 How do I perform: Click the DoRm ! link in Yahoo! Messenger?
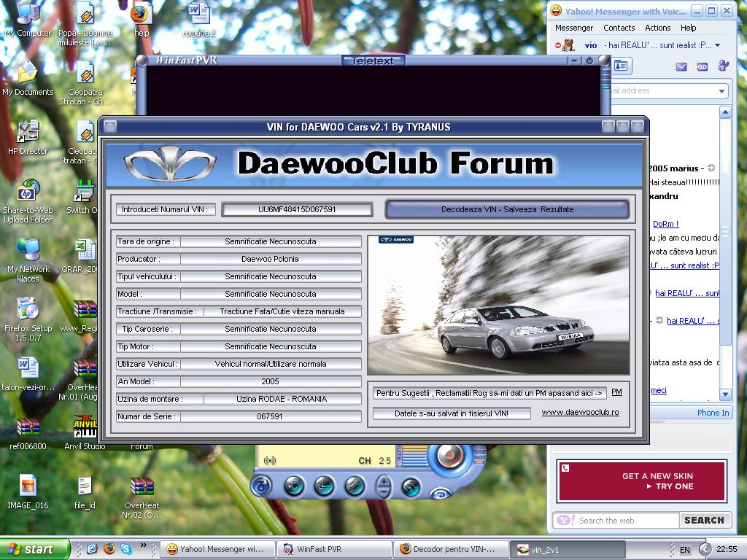[x=665, y=224]
